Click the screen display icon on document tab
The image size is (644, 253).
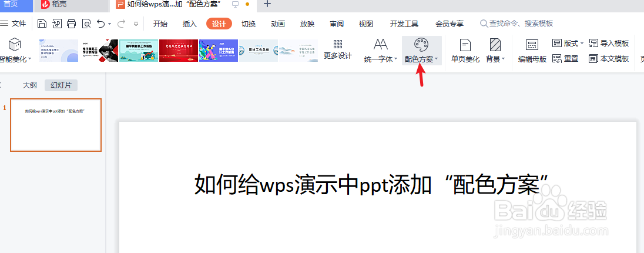pyautogui.click(x=236, y=5)
